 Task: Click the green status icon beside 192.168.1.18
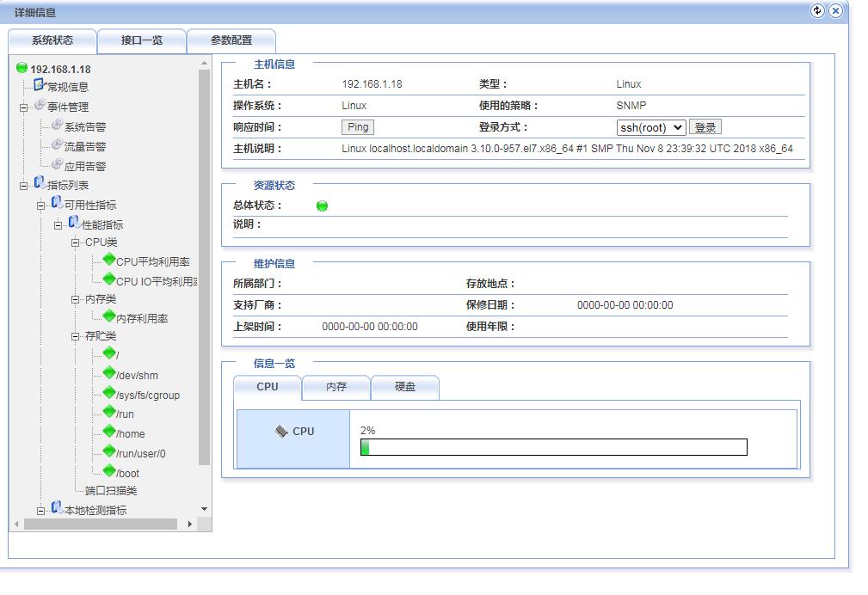coord(22,68)
